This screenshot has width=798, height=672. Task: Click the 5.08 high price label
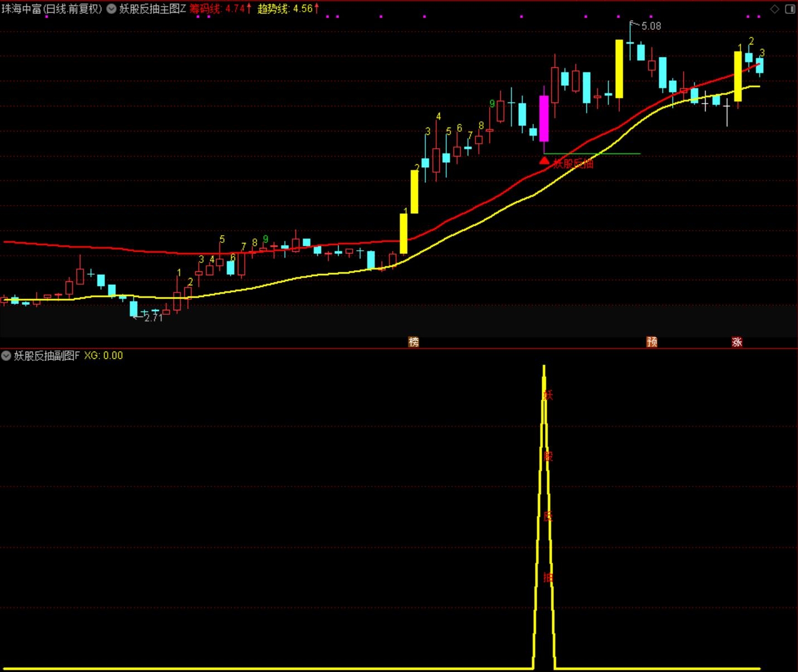(x=651, y=26)
